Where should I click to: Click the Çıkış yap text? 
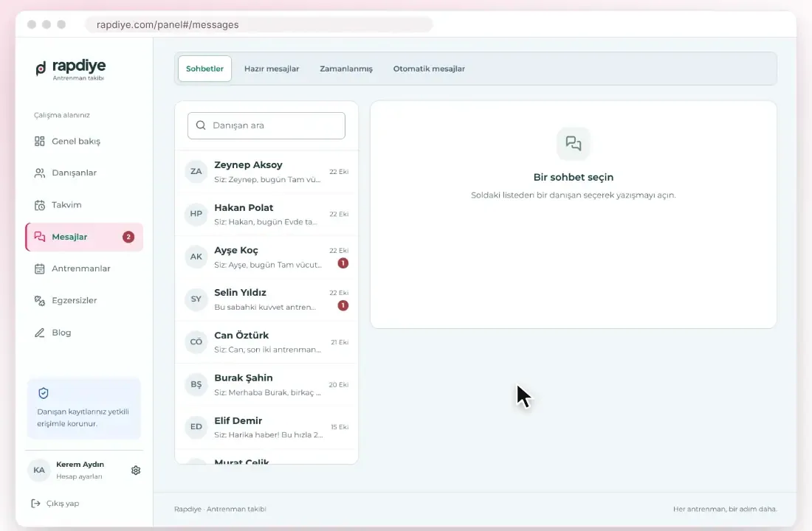[x=63, y=503]
